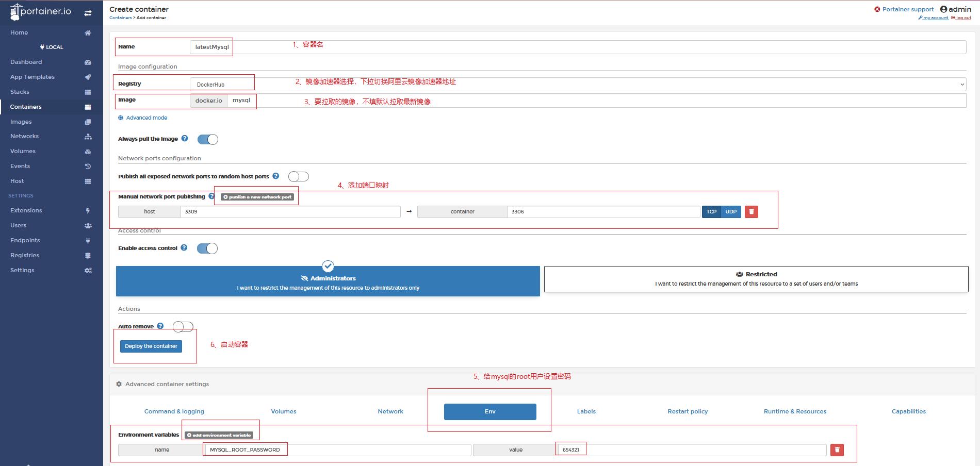Open Volumes settings tab
This screenshot has height=466, width=980.
(284, 411)
